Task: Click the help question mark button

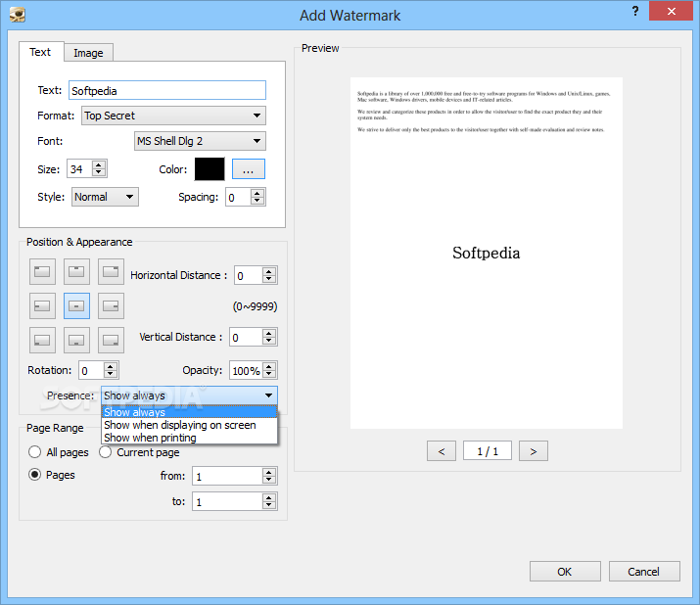Action: click(635, 11)
